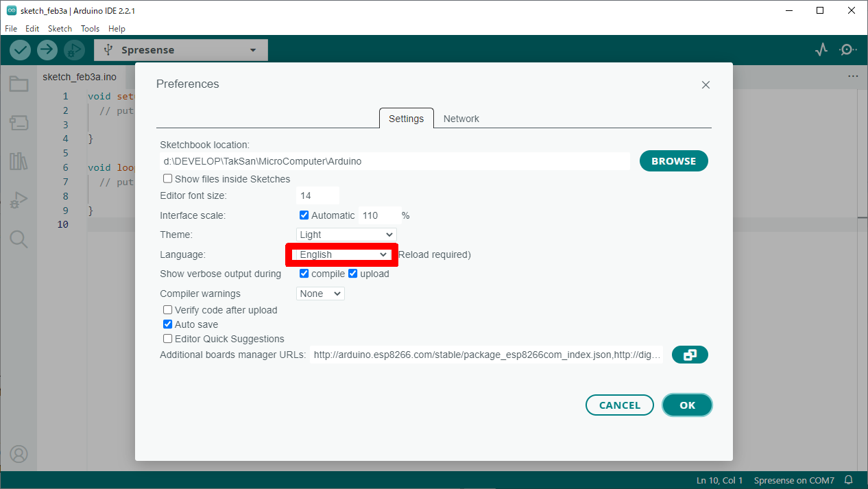
Task: Open the Serial Plotter icon
Action: (x=821, y=50)
